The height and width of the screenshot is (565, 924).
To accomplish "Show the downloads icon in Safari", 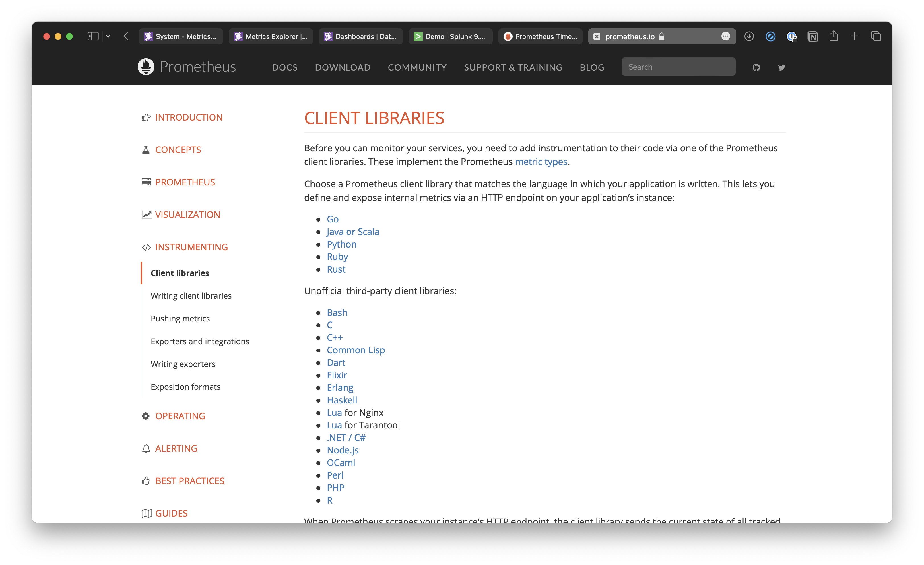I will pos(749,36).
